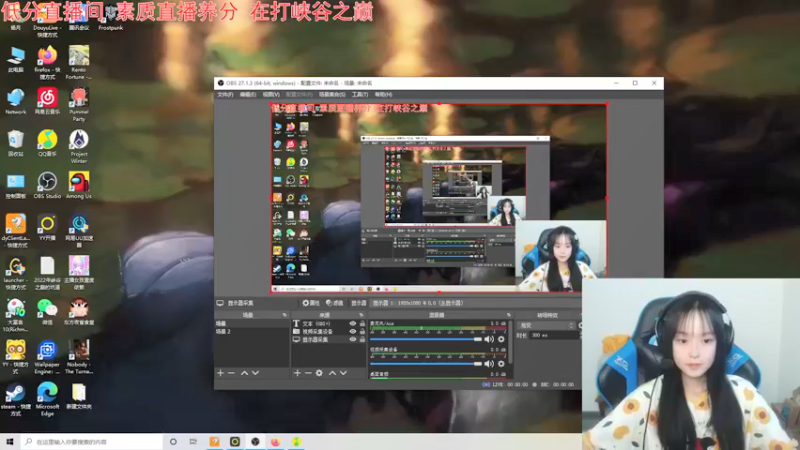Open Network desktop icon
The image size is (800, 450).
[15, 102]
